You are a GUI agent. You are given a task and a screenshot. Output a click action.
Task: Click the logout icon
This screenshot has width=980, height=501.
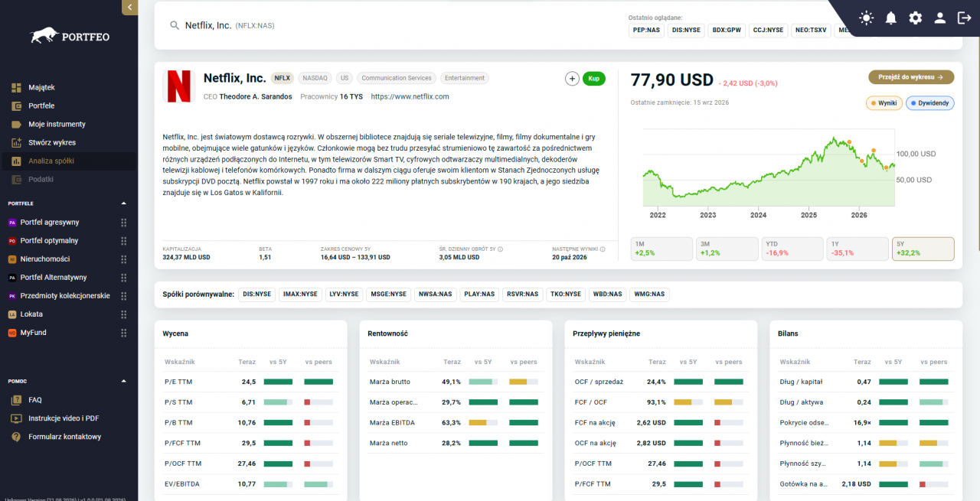point(964,18)
